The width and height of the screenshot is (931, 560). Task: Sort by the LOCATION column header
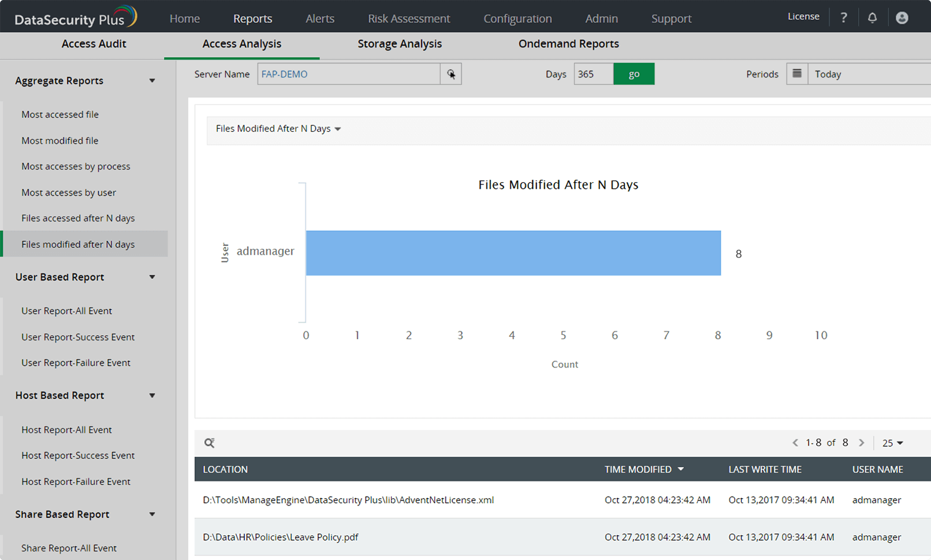pyautogui.click(x=225, y=469)
